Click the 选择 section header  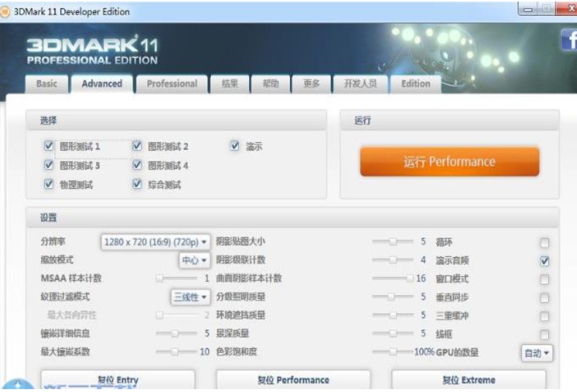pyautogui.click(x=177, y=121)
